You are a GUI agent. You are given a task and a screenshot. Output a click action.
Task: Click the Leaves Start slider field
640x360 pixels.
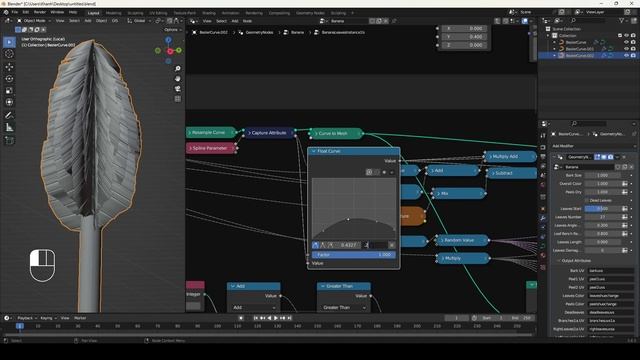pyautogui.click(x=602, y=209)
